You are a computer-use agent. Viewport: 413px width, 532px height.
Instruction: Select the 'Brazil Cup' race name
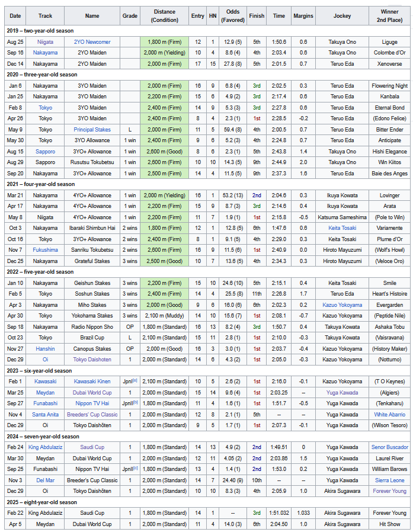[92, 338]
